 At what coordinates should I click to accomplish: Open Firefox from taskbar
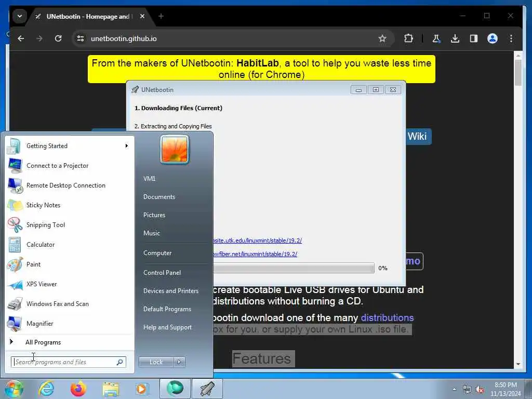tap(78, 389)
